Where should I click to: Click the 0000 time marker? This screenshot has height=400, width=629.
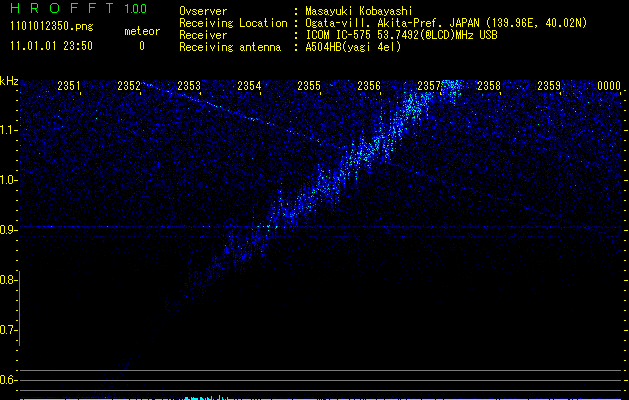tap(609, 86)
